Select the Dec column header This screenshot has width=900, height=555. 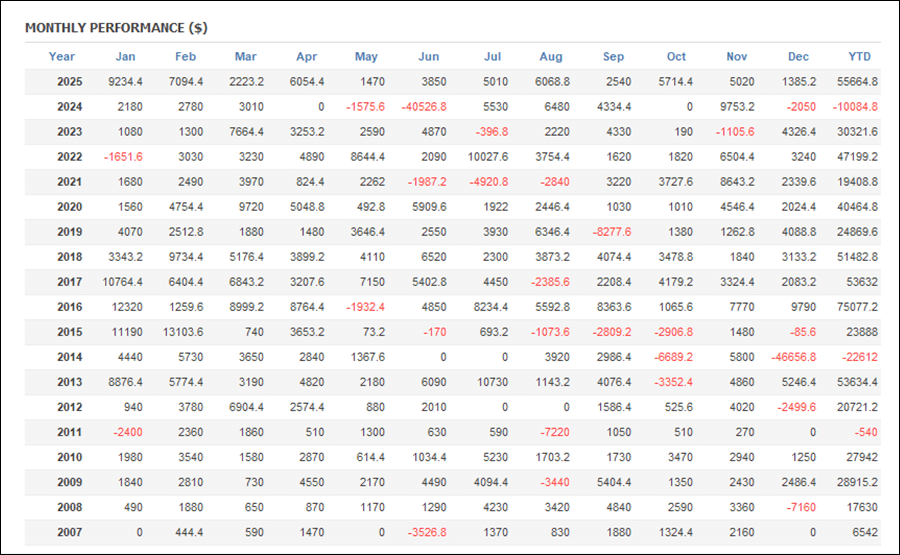(x=798, y=57)
